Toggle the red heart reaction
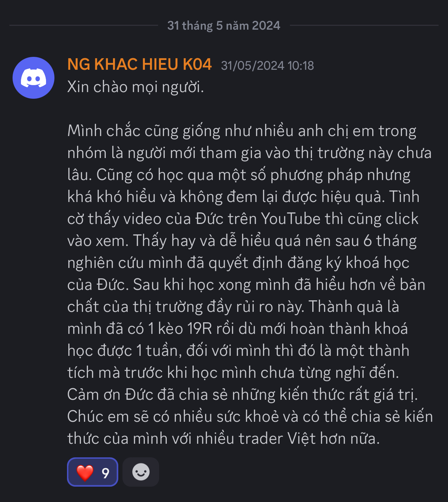The image size is (448, 502). (92, 472)
